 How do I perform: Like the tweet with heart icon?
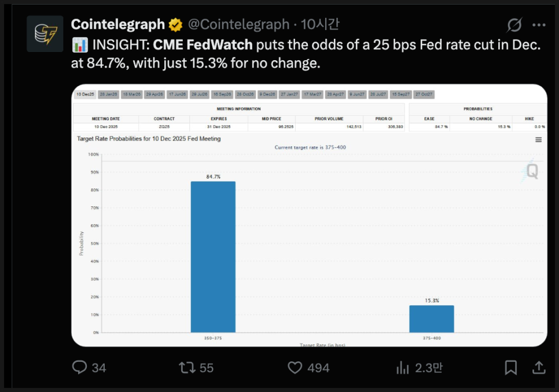pyautogui.click(x=296, y=367)
